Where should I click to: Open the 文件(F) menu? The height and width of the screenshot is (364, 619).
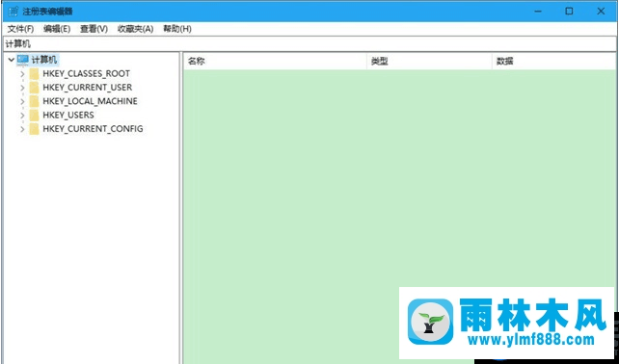(20, 29)
